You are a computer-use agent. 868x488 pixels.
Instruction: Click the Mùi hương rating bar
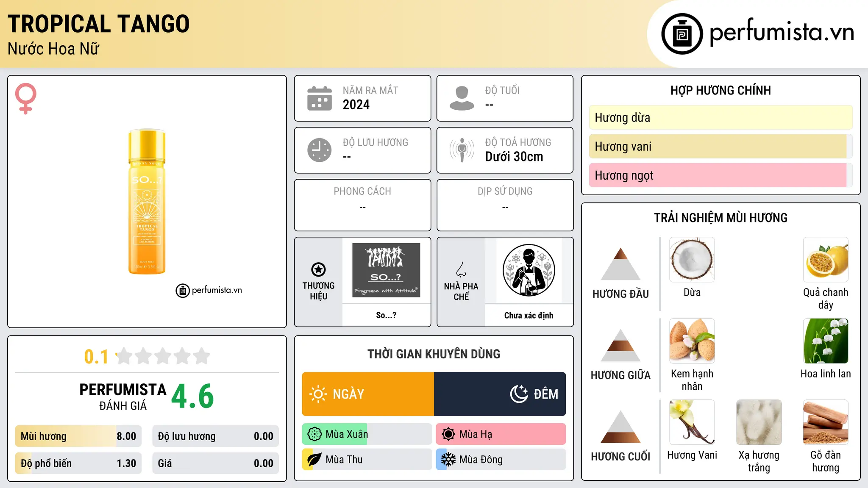(78, 436)
